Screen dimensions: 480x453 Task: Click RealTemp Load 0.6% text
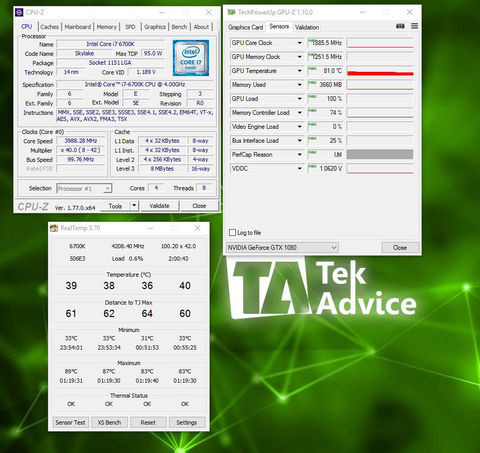[127, 259]
